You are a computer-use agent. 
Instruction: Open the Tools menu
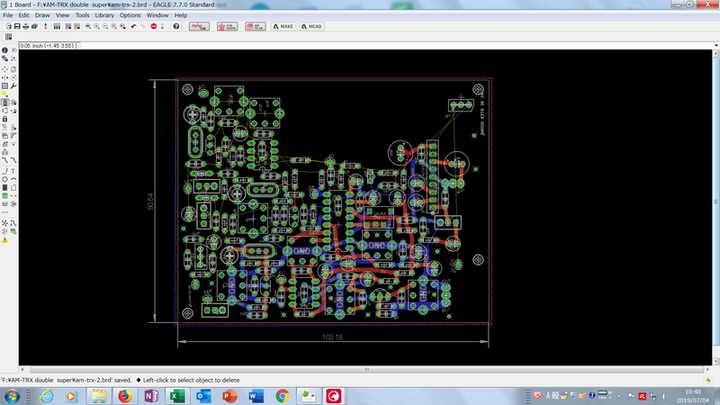pyautogui.click(x=82, y=16)
